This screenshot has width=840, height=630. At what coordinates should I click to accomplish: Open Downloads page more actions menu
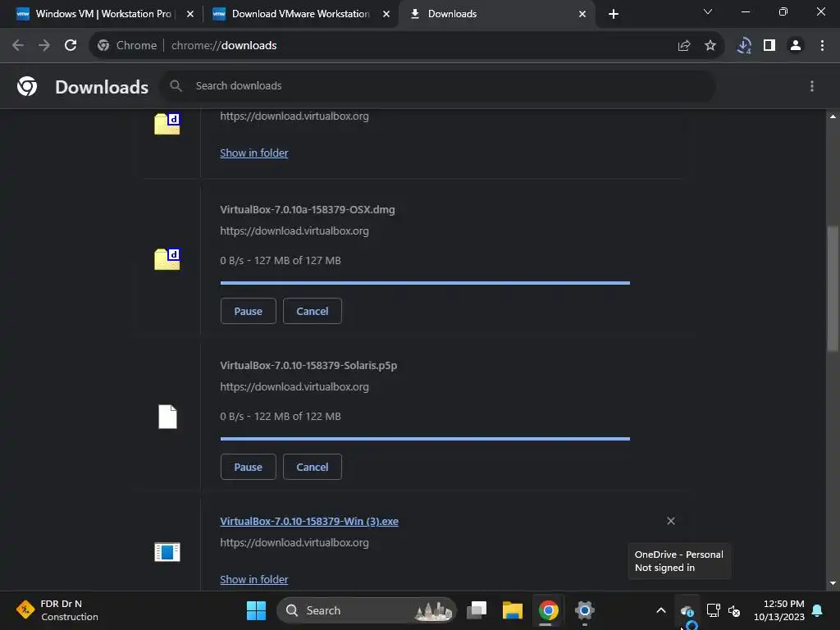tap(812, 86)
